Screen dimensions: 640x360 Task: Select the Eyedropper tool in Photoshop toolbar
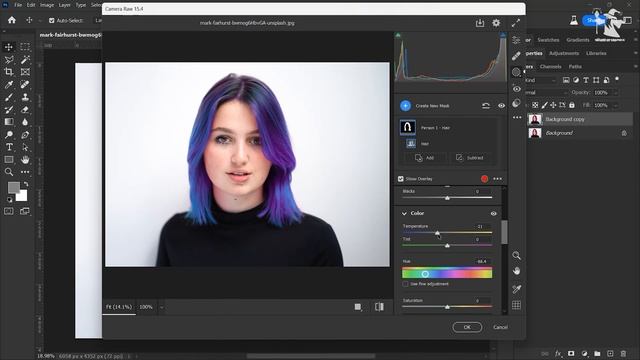[9, 84]
